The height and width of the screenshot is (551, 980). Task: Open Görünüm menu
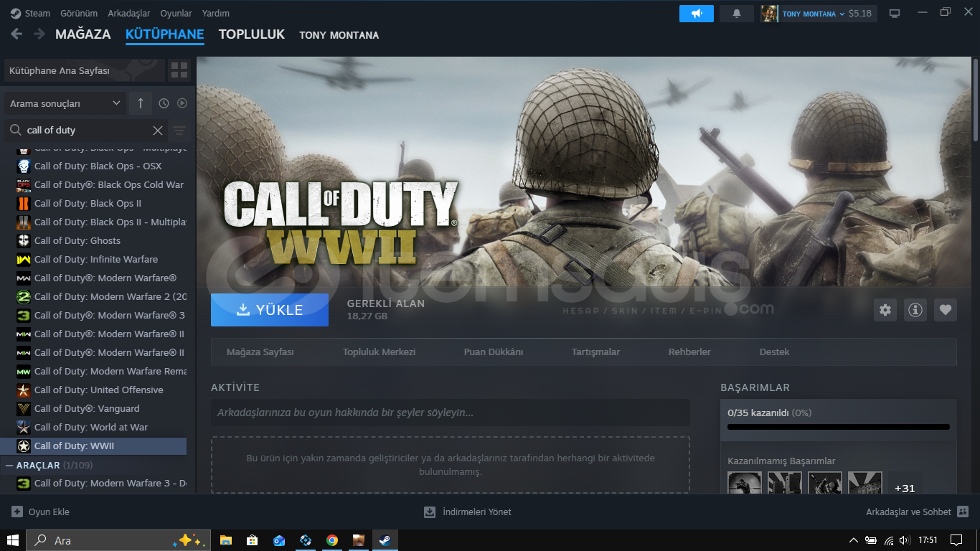(79, 14)
